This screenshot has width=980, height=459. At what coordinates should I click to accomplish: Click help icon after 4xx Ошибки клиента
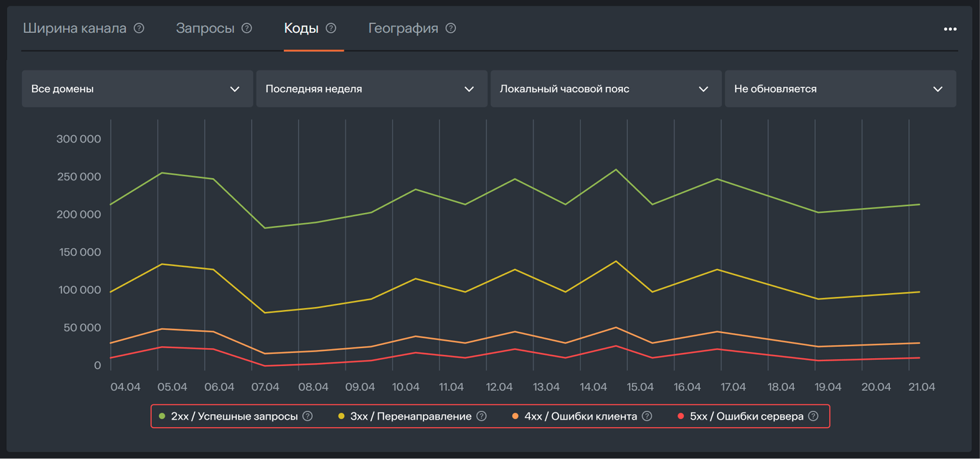coord(647,416)
